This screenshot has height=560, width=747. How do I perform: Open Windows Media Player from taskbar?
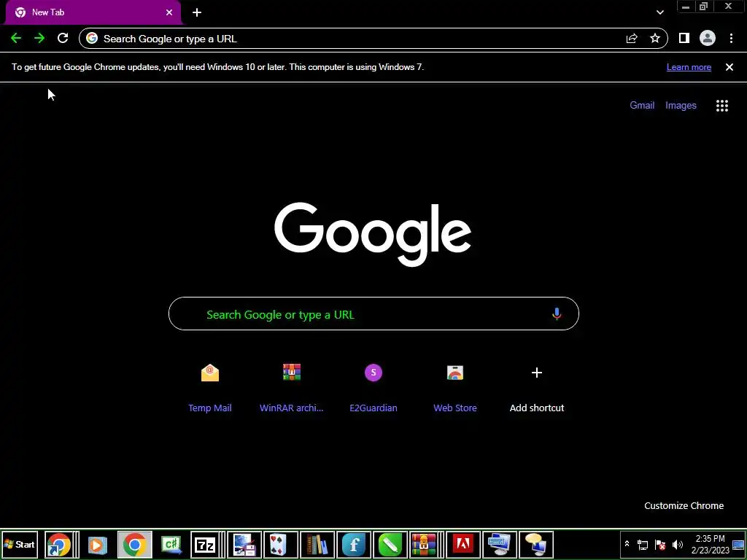tap(97, 544)
